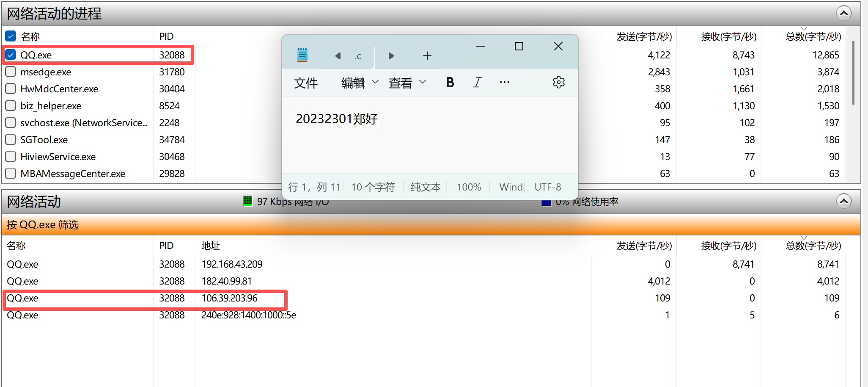Click the PID 30468 cell
This screenshot has height=387, width=868.
(x=172, y=157)
